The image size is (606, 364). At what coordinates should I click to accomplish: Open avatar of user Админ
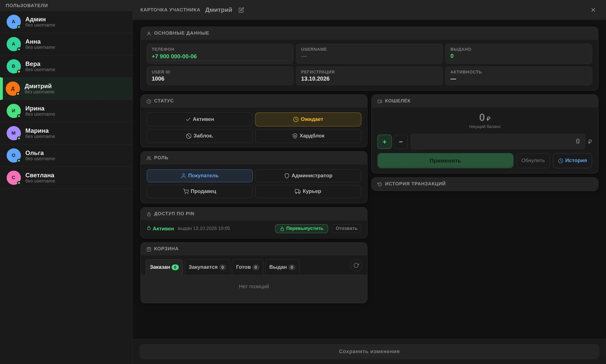pyautogui.click(x=14, y=22)
